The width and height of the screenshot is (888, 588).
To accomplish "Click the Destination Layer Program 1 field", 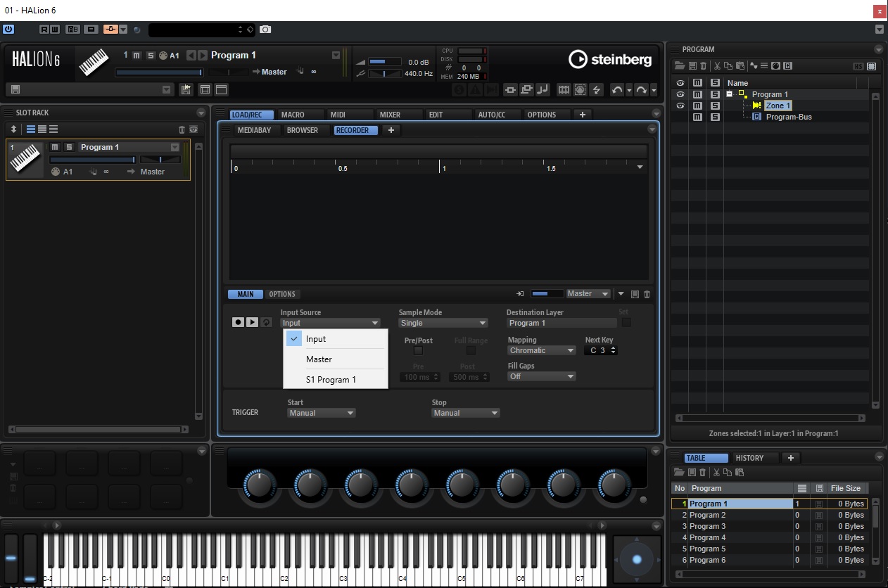I will (562, 323).
